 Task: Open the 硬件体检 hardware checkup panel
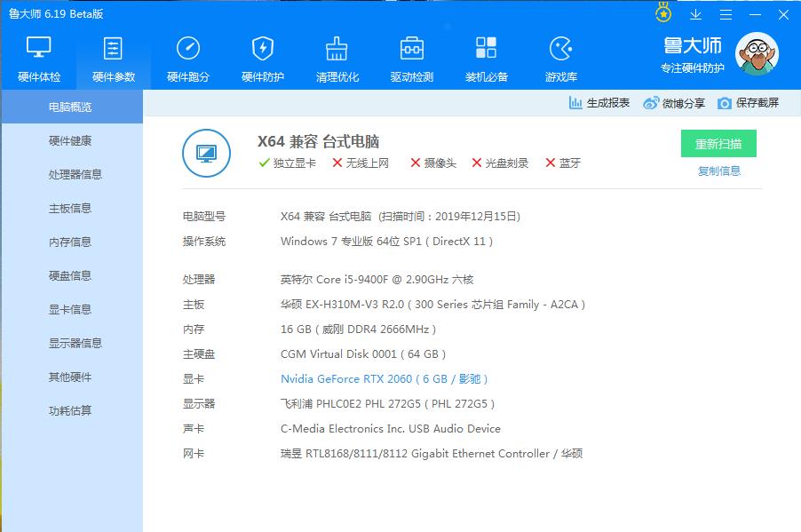(x=36, y=58)
